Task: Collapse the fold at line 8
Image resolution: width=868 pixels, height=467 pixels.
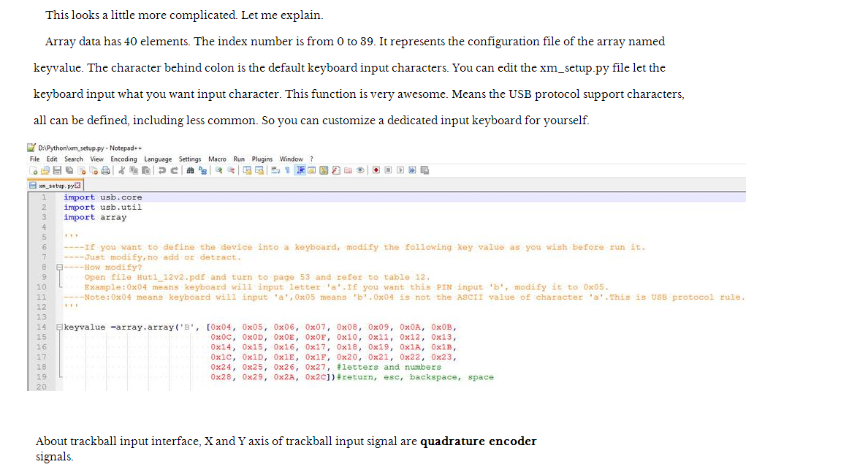Action: (60, 267)
